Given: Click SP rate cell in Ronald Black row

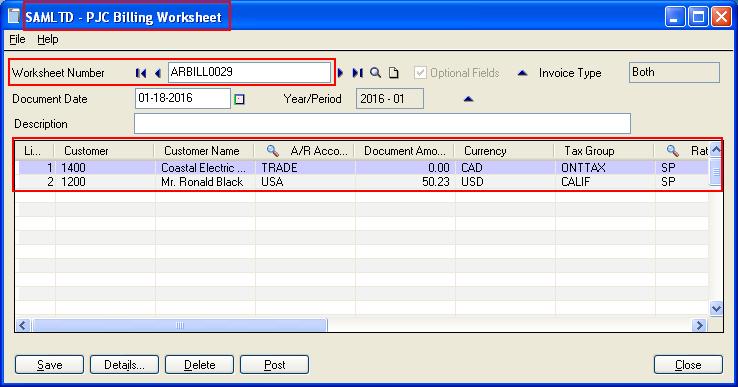Looking at the screenshot, I should pos(682,182).
